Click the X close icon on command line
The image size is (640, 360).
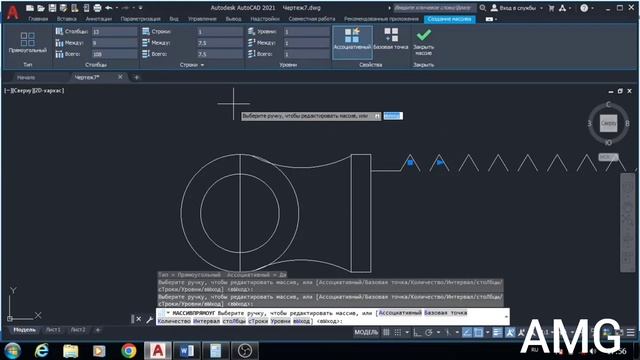tap(139, 319)
